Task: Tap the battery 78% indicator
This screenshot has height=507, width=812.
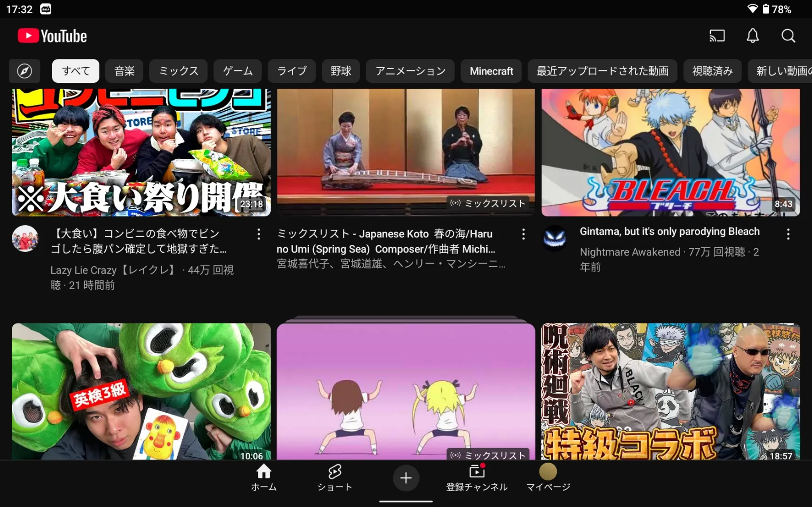Action: [x=777, y=9]
